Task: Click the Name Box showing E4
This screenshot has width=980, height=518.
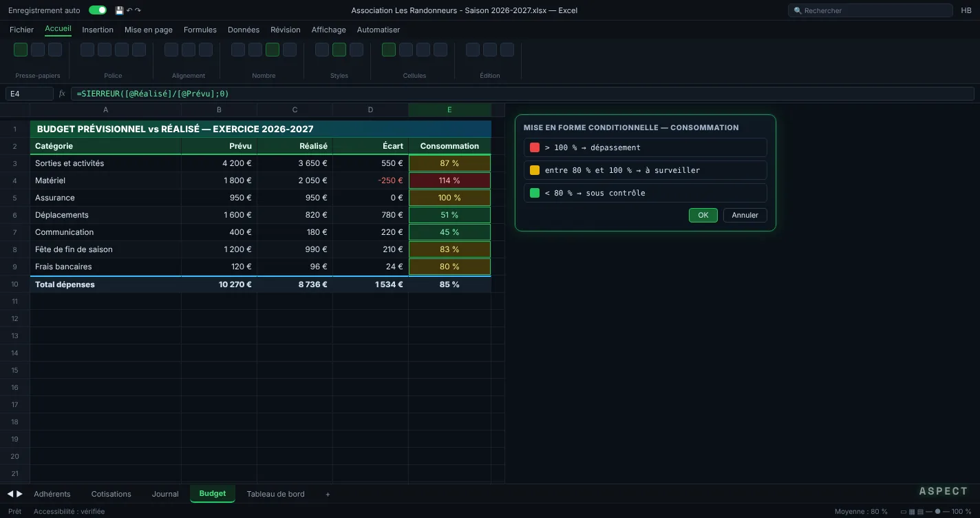Action: click(x=30, y=94)
